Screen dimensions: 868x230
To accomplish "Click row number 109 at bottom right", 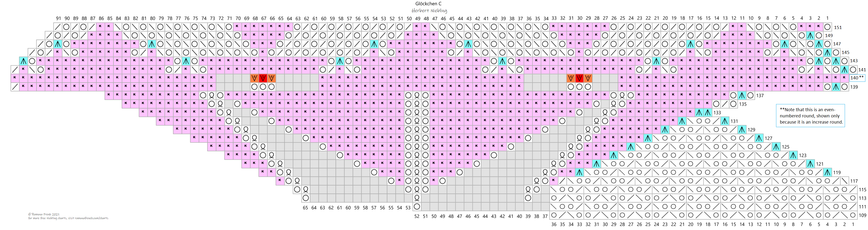I will click(x=862, y=215).
